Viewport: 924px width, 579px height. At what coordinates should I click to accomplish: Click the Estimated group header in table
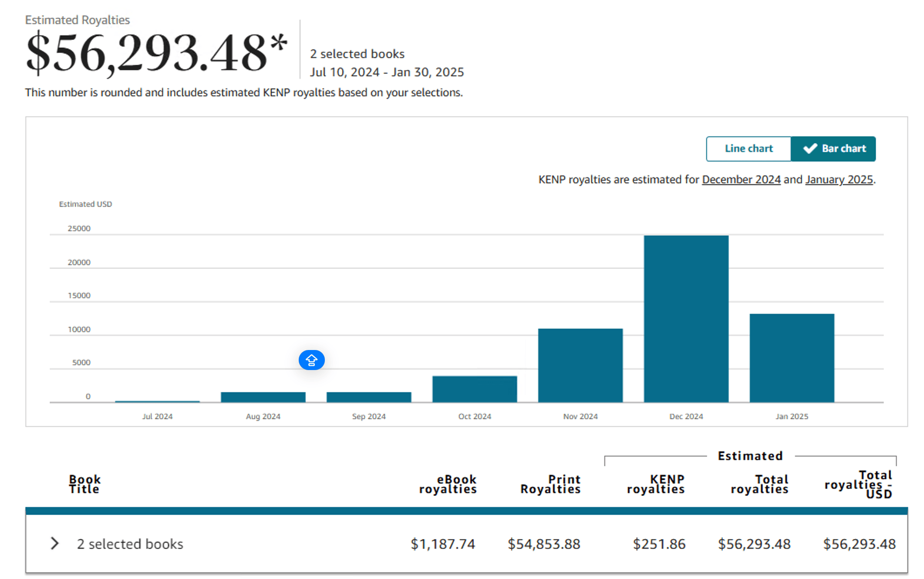[x=750, y=456]
